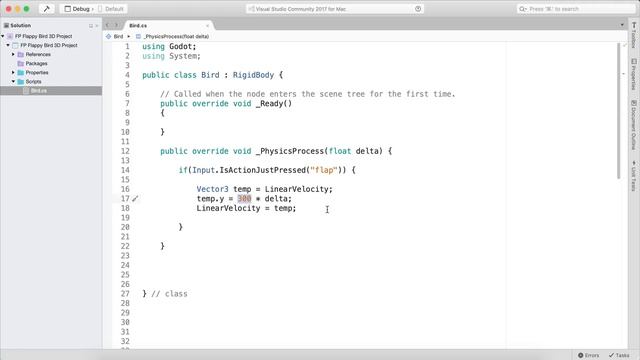
Task: Expand the Properties folder
Action: pyautogui.click(x=13, y=72)
